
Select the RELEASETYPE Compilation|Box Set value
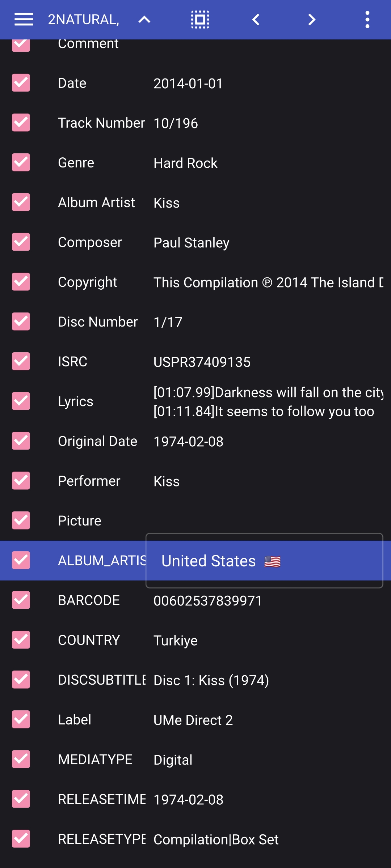click(x=216, y=839)
